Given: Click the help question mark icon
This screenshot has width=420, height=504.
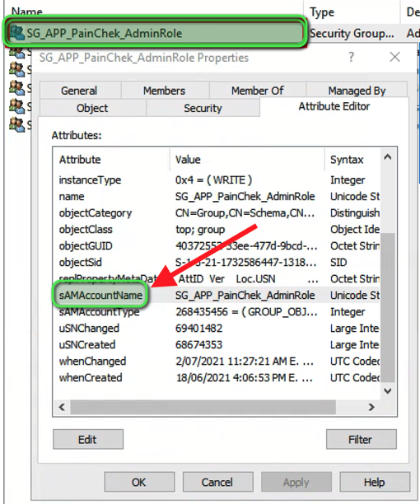Looking at the screenshot, I should click(x=351, y=57).
